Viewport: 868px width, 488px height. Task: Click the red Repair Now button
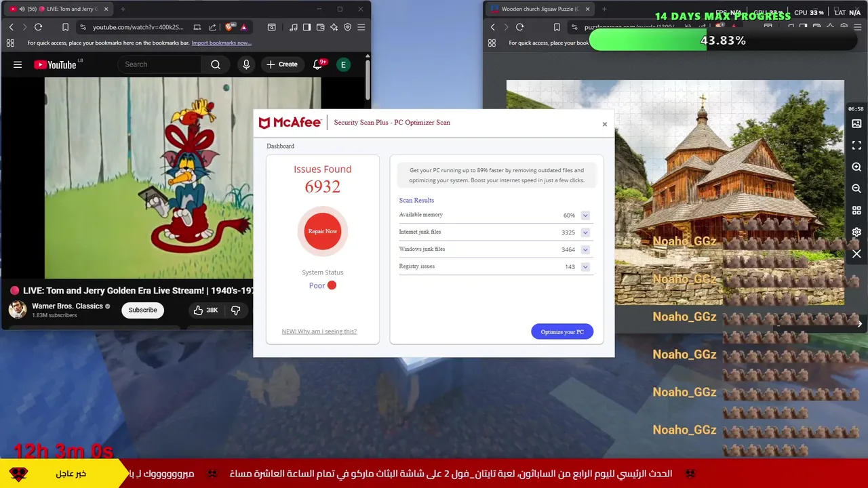tap(323, 231)
